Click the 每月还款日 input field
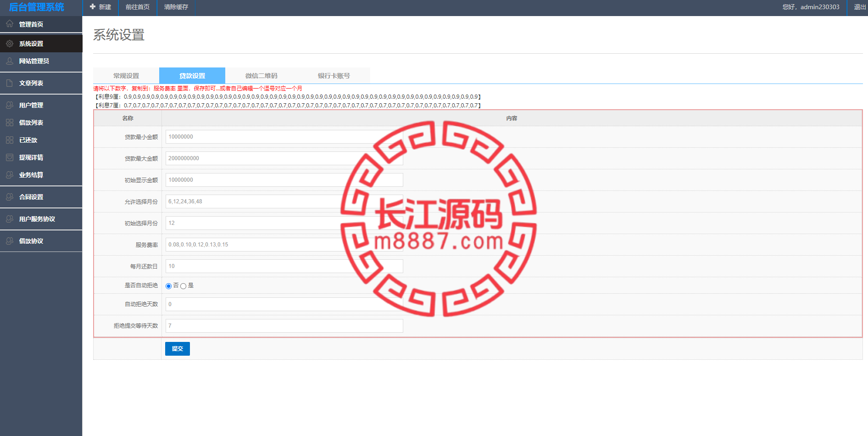This screenshot has height=436, width=868. [x=284, y=266]
